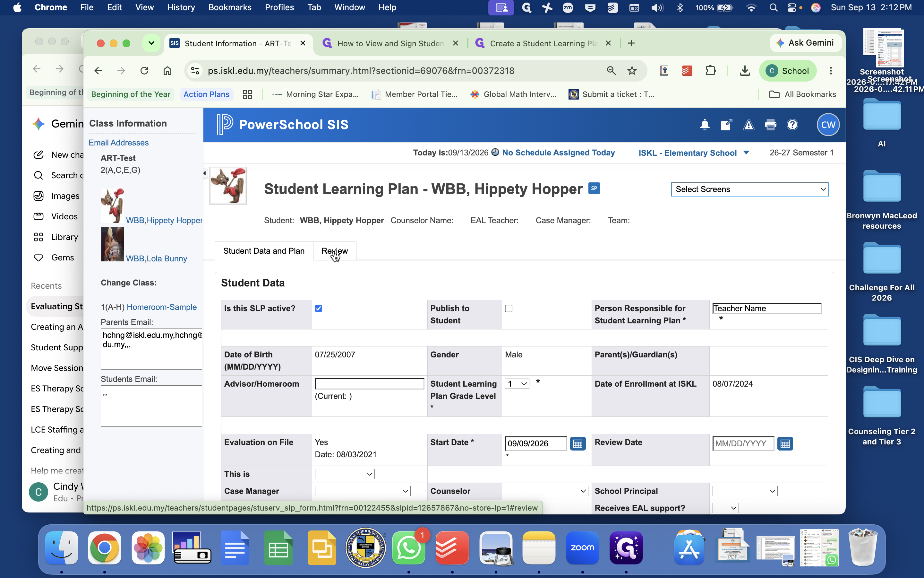The height and width of the screenshot is (578, 924).
Task: Select student WBB,Lola Bunny link
Action: click(x=157, y=258)
